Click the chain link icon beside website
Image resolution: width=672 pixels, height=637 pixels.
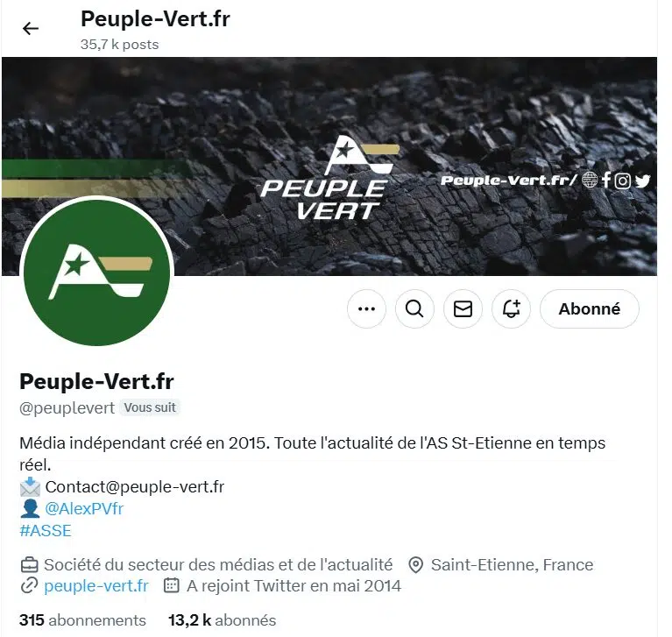(29, 586)
